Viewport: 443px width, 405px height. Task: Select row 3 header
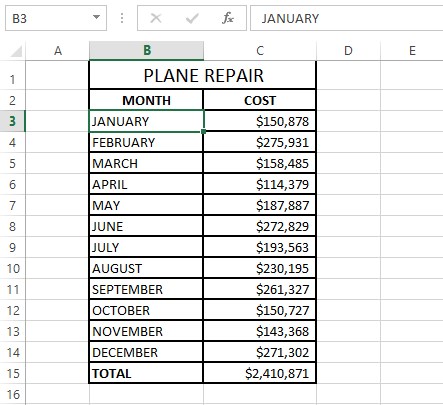pyautogui.click(x=13, y=121)
